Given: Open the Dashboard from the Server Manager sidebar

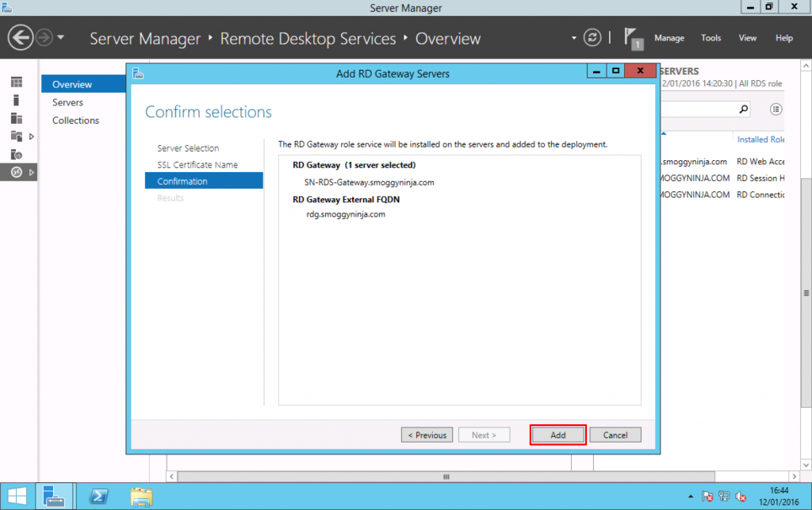Looking at the screenshot, I should pos(17,82).
